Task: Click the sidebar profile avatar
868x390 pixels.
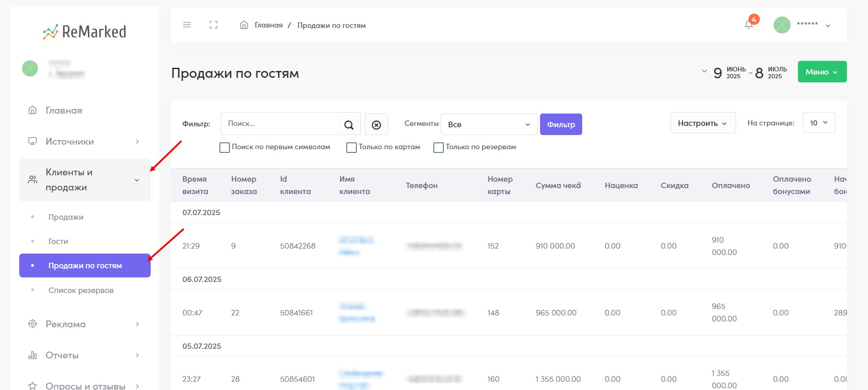Action: (x=30, y=69)
